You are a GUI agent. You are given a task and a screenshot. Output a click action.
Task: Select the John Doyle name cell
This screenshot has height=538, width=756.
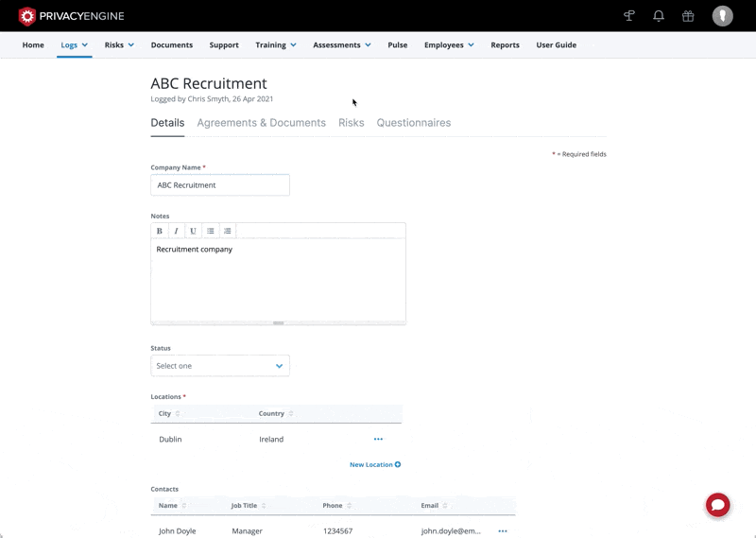click(x=177, y=530)
